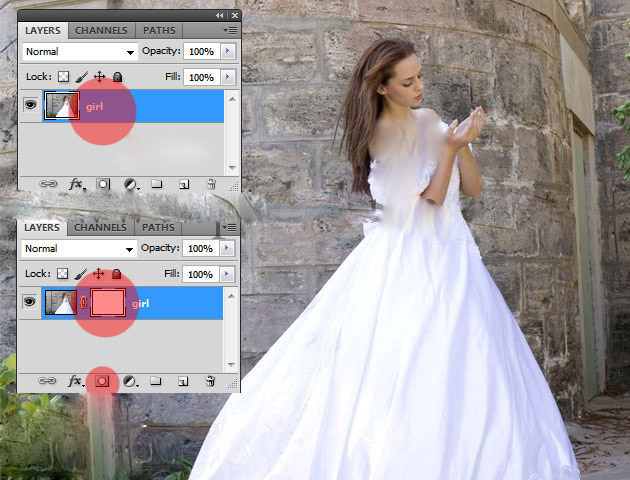Open Fill slider arrow in upper panel
Viewport: 630px width, 480px height.
(x=229, y=77)
